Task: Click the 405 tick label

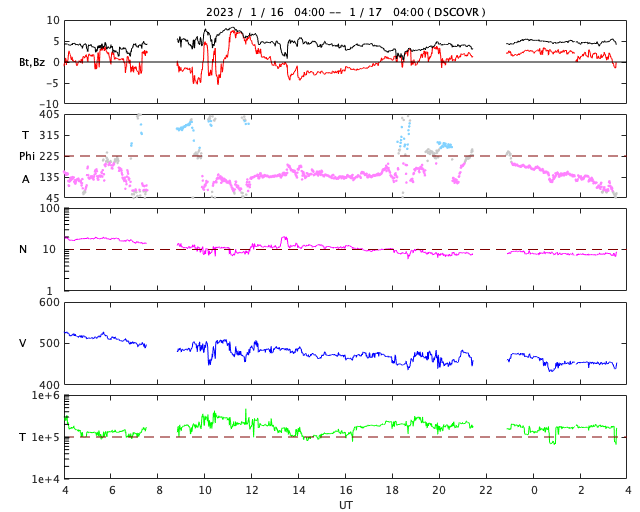Action: (49, 114)
